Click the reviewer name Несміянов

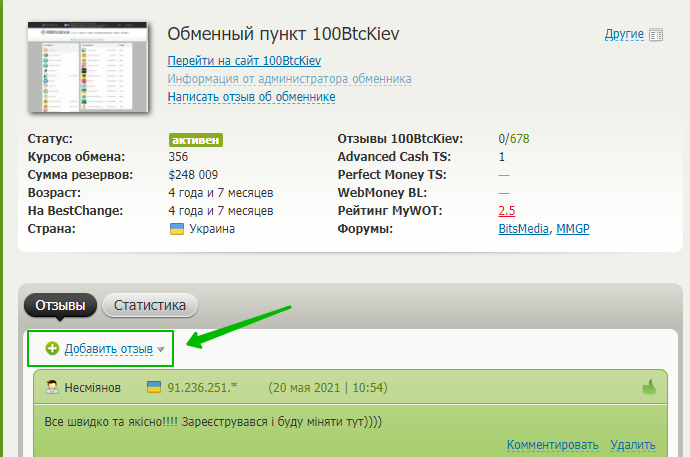[92, 388]
